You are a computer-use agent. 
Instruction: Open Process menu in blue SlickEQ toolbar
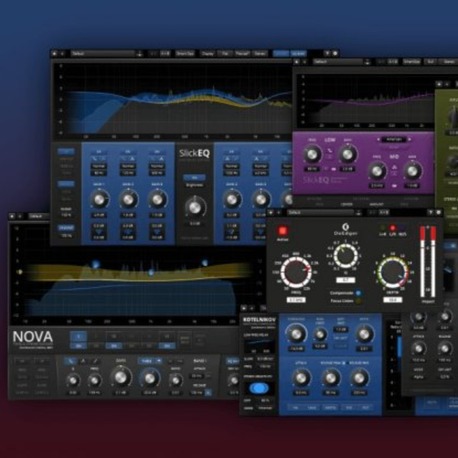[242, 54]
